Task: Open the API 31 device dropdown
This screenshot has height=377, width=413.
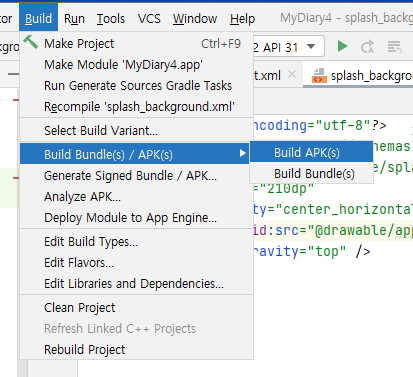Action: click(x=311, y=46)
